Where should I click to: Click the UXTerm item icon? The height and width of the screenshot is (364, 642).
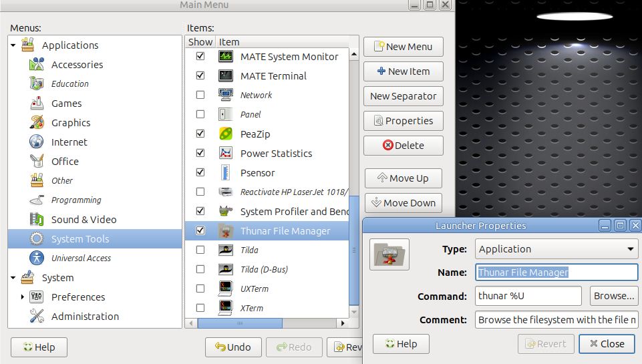(226, 289)
